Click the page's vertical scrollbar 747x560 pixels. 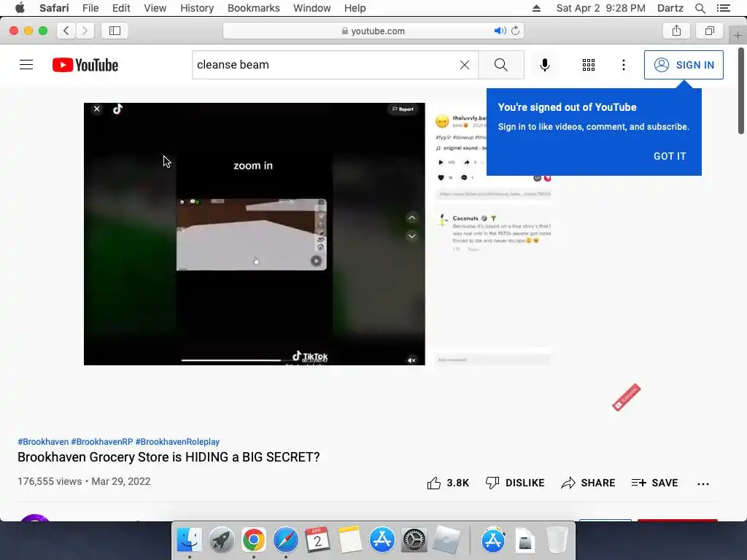(x=741, y=90)
